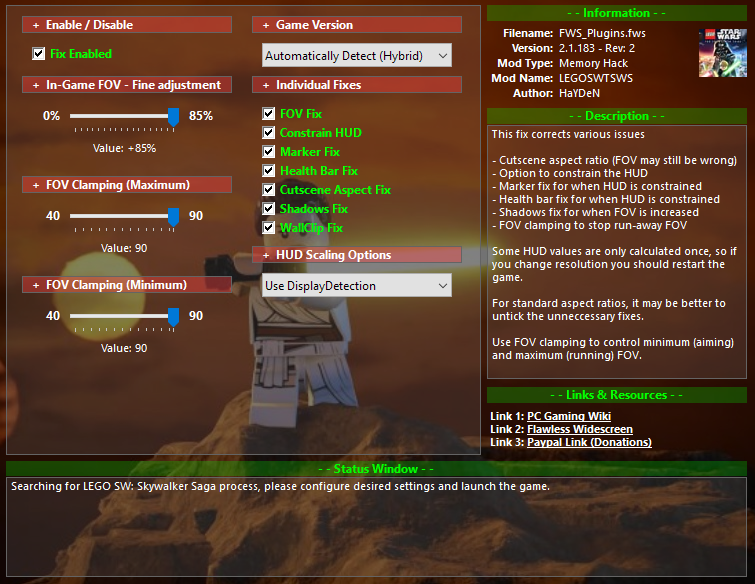Open the Flawless Widescreen link

coord(580,429)
